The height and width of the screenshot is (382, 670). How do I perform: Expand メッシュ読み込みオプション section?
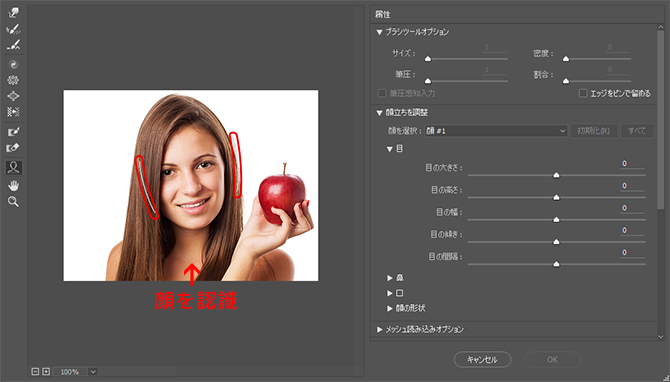tap(379, 329)
